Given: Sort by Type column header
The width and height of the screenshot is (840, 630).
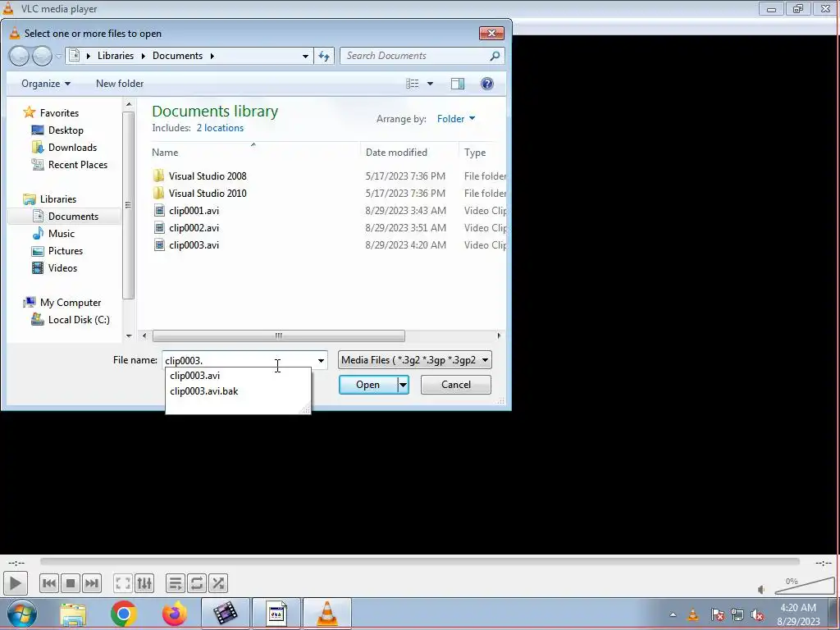Looking at the screenshot, I should point(475,153).
